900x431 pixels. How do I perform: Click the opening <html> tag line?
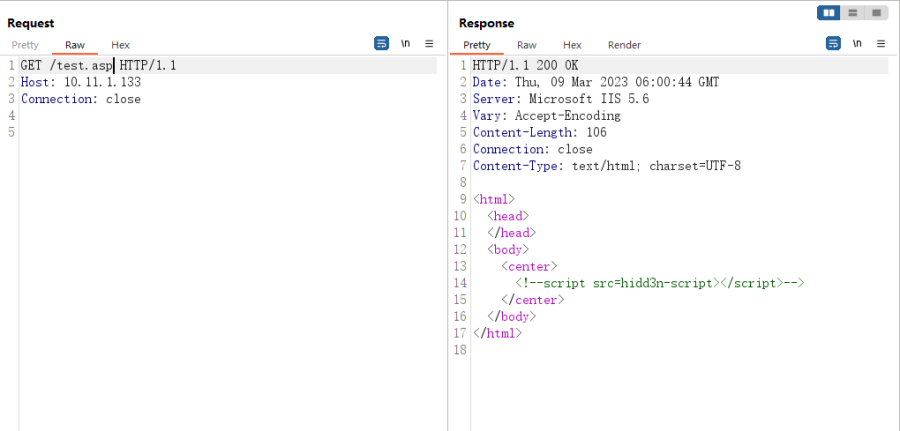coord(494,199)
